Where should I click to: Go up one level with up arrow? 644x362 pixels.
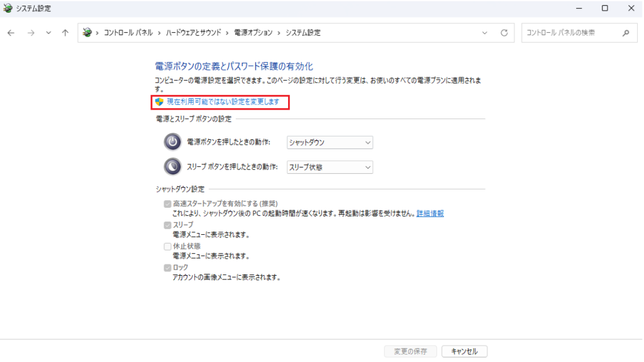pyautogui.click(x=65, y=33)
